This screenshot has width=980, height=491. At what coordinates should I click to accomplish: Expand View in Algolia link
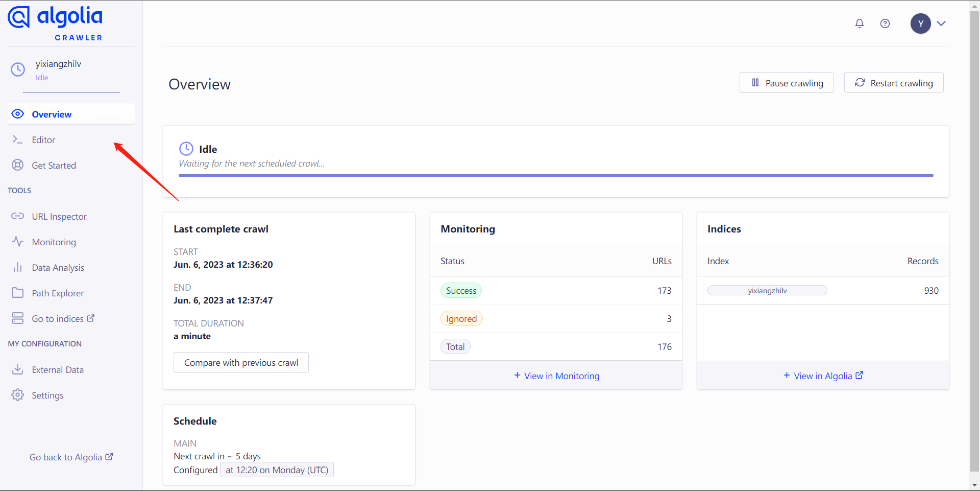pyautogui.click(x=823, y=376)
